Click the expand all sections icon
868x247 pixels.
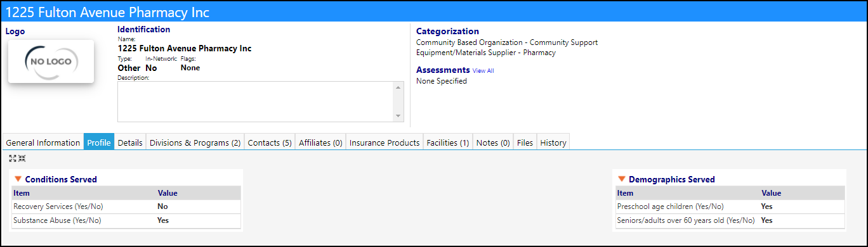[x=13, y=159]
